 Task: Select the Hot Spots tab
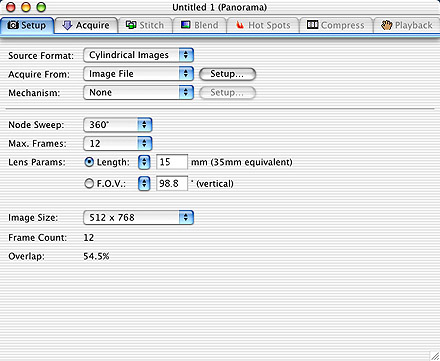pyautogui.click(x=263, y=25)
